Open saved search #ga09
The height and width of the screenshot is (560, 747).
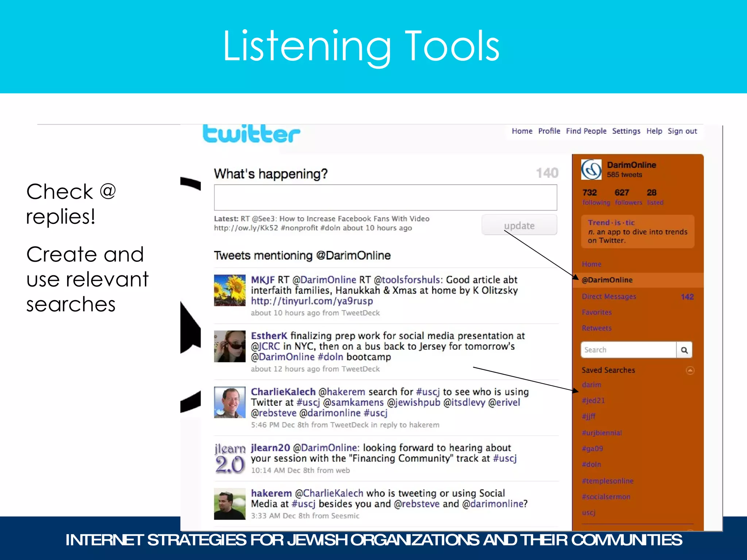coord(592,448)
